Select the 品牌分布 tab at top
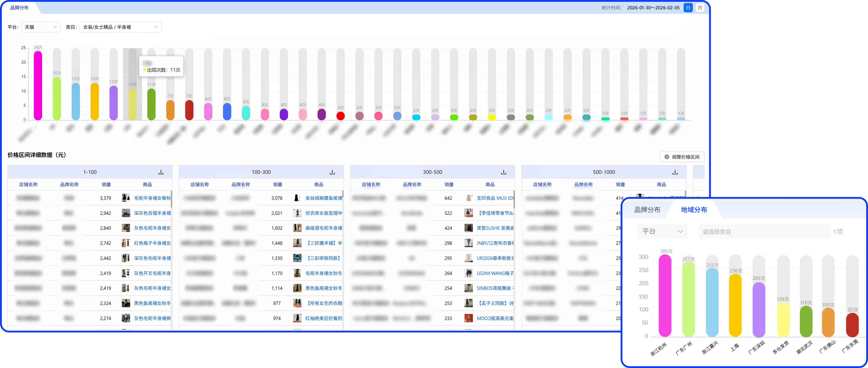Screen dimensions: 868x368 coord(19,8)
